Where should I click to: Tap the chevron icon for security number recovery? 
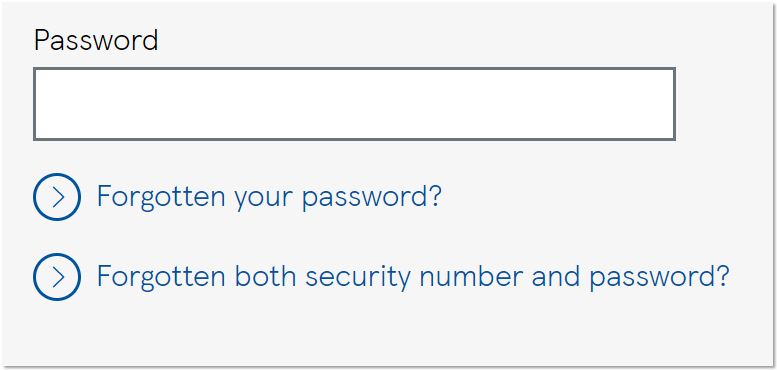57,277
